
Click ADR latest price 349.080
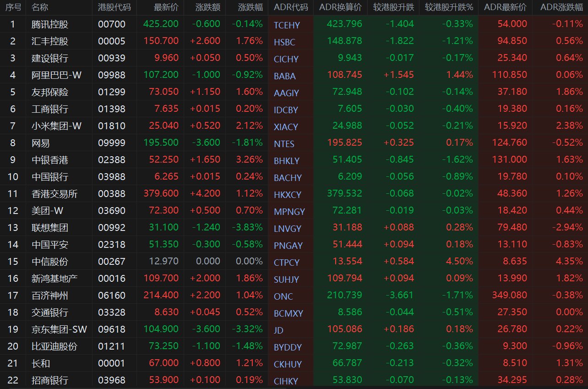(509, 296)
